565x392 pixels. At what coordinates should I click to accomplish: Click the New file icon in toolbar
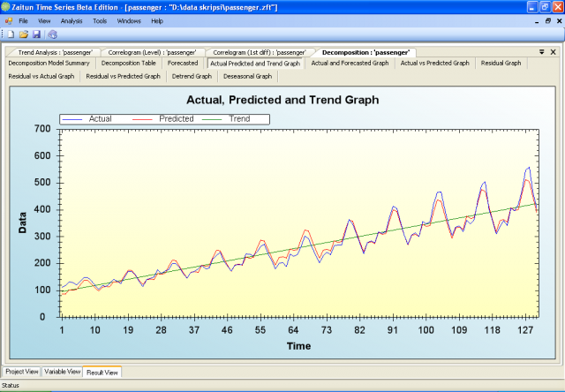click(x=10, y=34)
